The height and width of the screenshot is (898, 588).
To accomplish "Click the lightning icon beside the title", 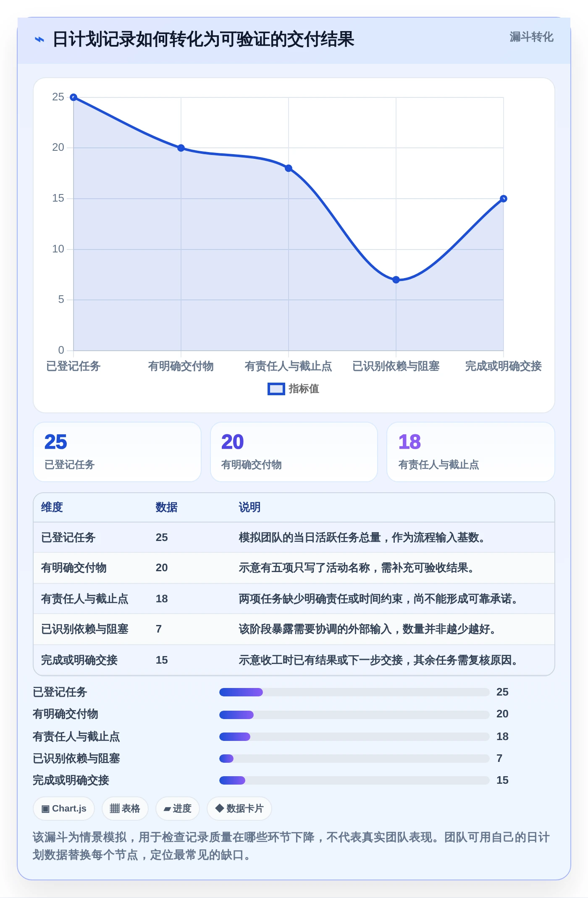I will [x=39, y=39].
